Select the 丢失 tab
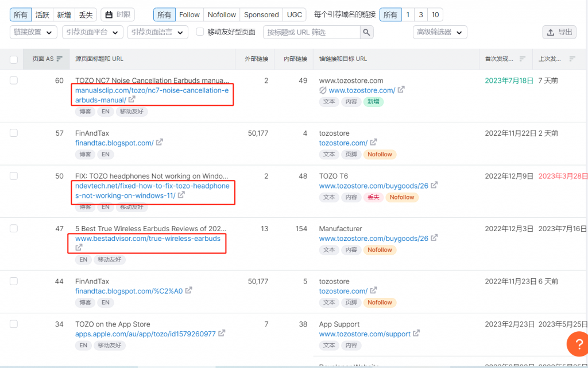 pos(86,14)
